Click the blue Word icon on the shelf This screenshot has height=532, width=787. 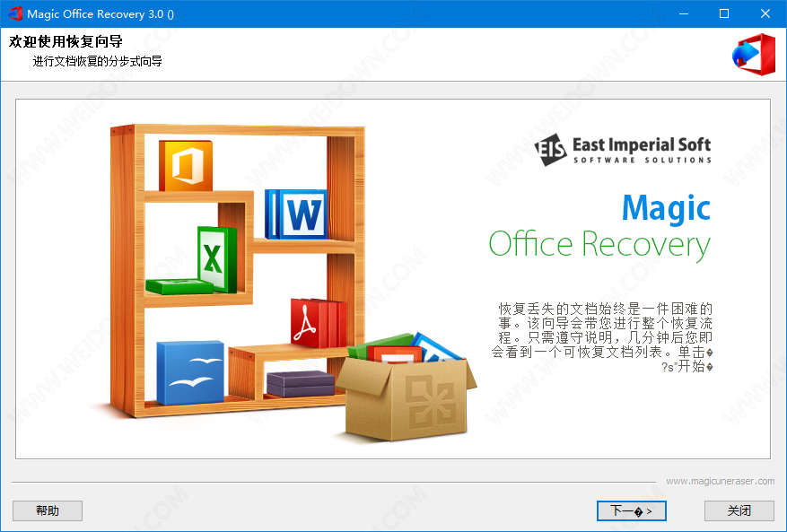tap(297, 214)
